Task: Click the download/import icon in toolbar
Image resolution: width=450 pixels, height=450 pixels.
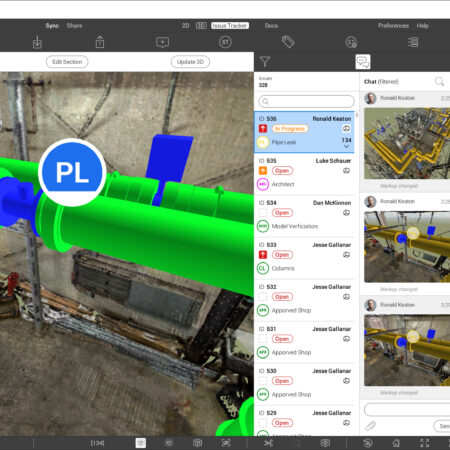Action: click(37, 42)
